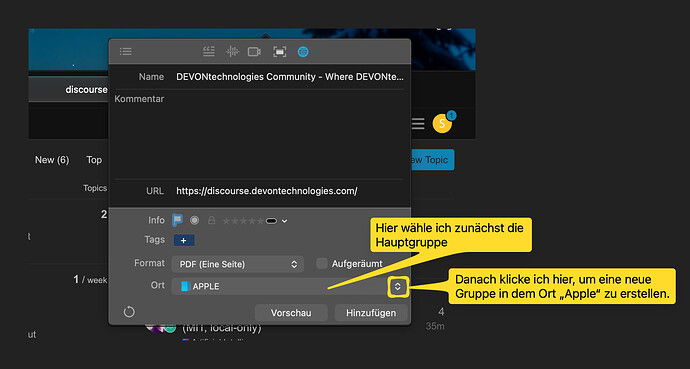Open the Format dropdown PDF (Eine Seite)
Screen dimensions: 690x369
(238, 264)
